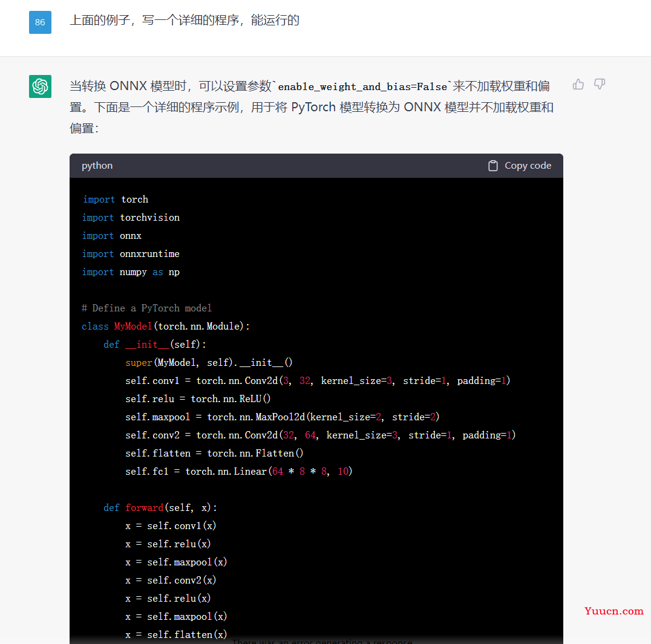Click the 'x = self.conv2(x)' line

coord(171,580)
